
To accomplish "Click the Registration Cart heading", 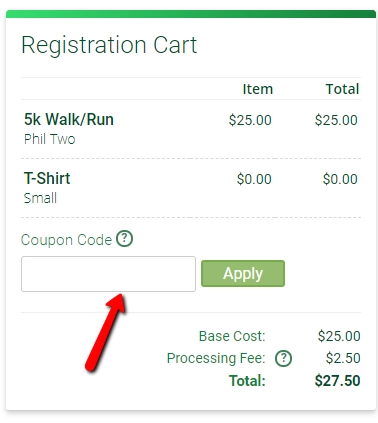I will coord(109,45).
